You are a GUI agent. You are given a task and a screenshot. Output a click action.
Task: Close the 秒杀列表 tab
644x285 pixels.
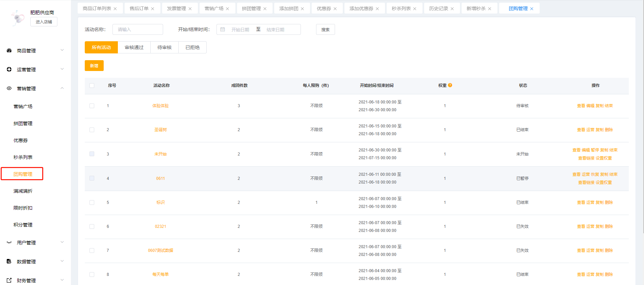[x=415, y=9]
